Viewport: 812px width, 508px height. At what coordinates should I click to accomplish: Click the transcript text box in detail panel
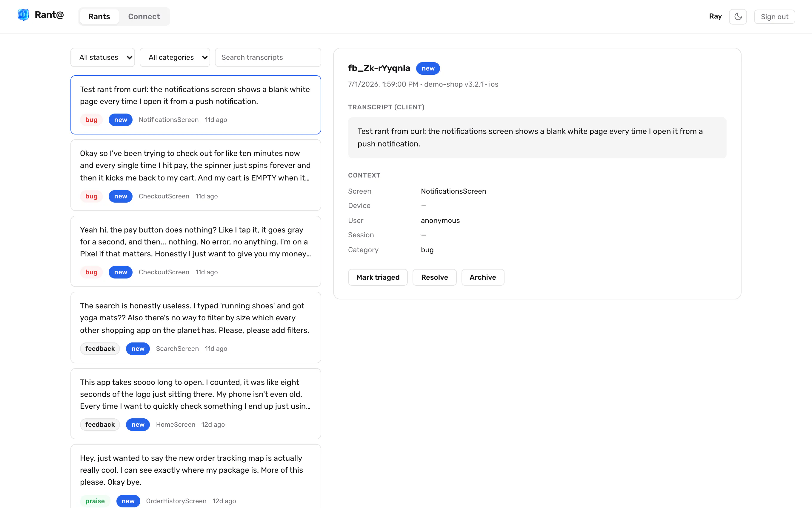pos(537,137)
